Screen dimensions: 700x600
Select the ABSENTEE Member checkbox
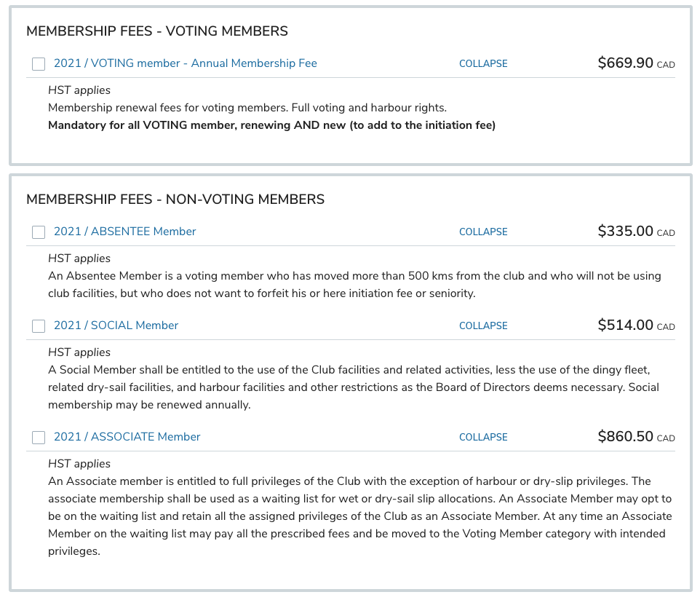pyautogui.click(x=39, y=232)
